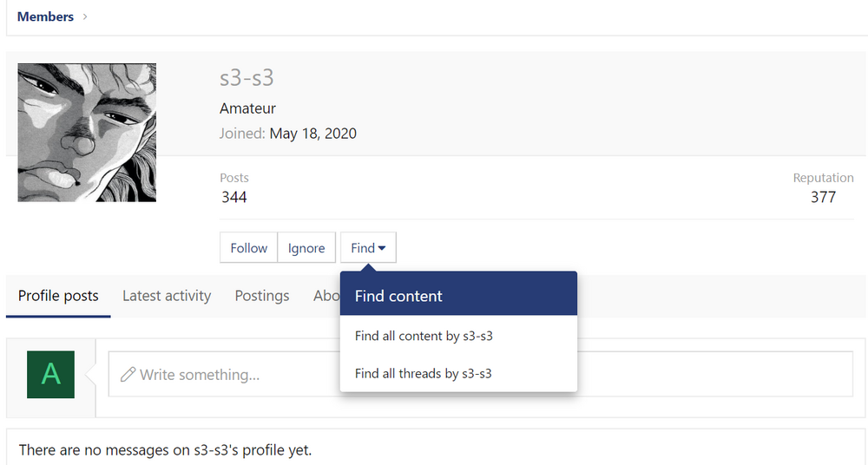Click the s3-s3 username heading
868x465 pixels.
click(x=247, y=77)
